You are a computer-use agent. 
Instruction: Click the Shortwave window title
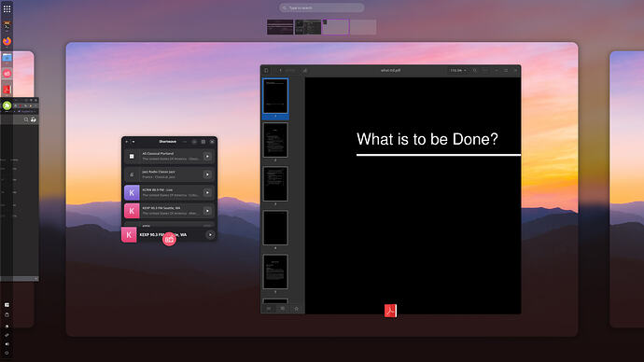[168, 142]
